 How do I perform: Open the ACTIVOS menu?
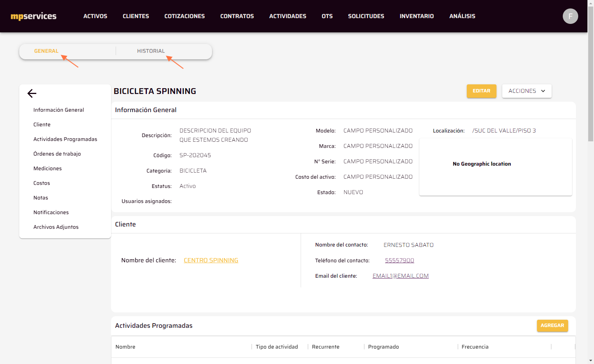95,16
